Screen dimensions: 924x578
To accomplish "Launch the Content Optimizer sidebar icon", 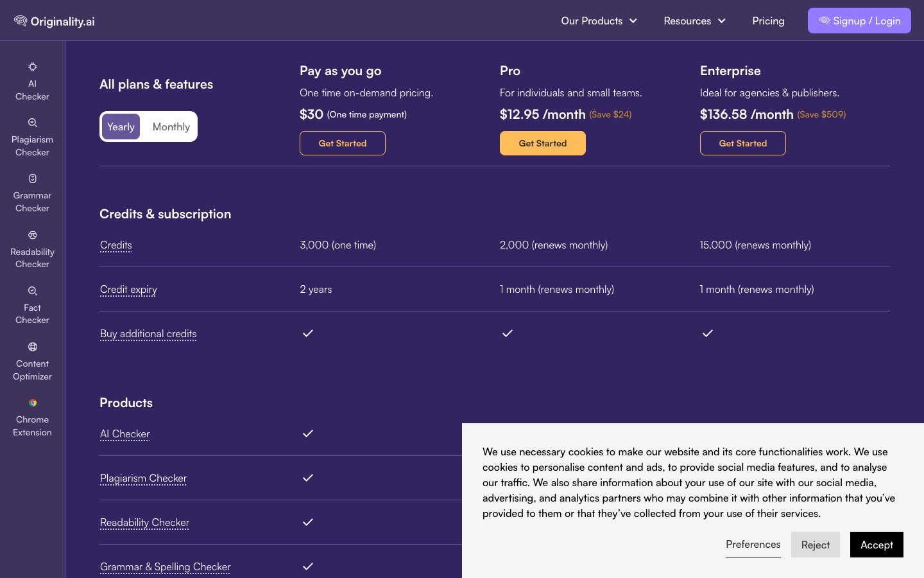I will [32, 347].
